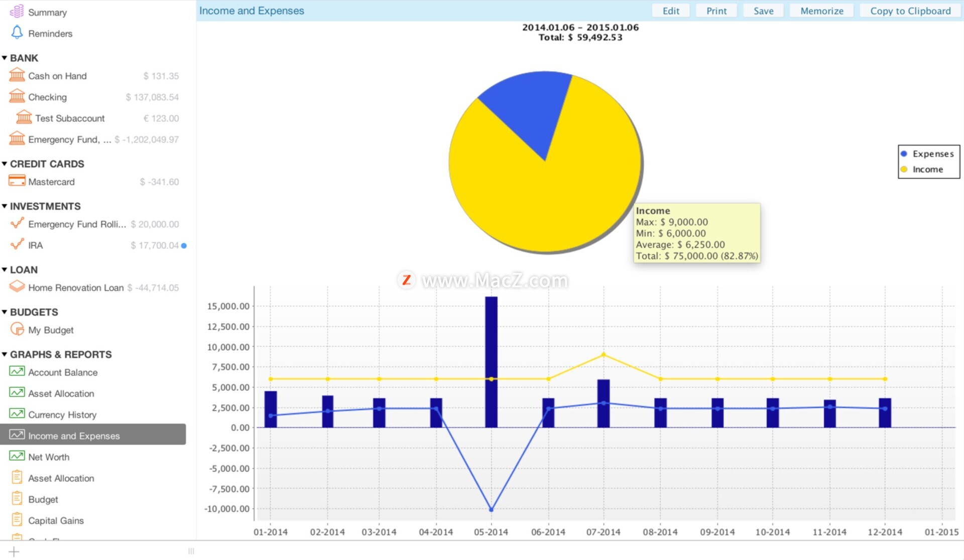Viewport: 964px width, 560px height.
Task: Click the Total: $ 59,492.53 text
Action: tap(580, 37)
